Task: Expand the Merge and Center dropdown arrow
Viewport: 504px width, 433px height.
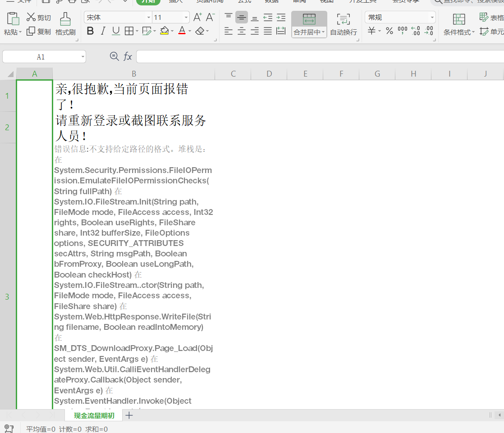Action: [323, 32]
